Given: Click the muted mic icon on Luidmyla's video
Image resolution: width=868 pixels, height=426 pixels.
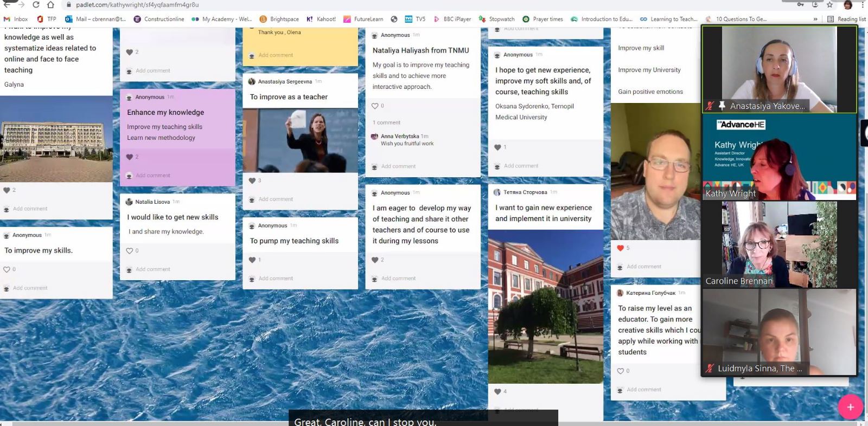Looking at the screenshot, I should pyautogui.click(x=710, y=368).
